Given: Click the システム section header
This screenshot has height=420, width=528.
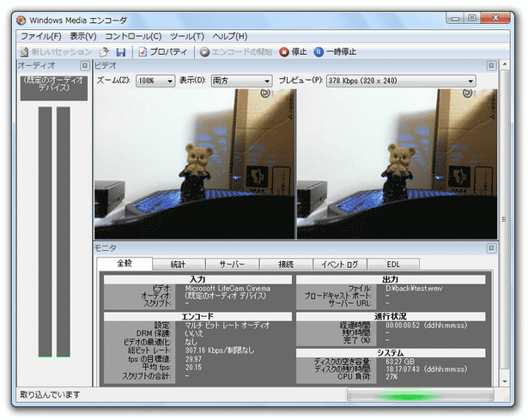Looking at the screenshot, I should (x=391, y=353).
